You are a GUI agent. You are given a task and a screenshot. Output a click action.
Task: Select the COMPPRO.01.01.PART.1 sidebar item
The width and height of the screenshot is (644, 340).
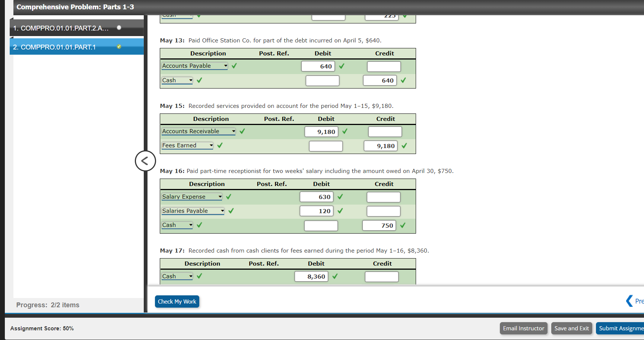click(x=55, y=47)
